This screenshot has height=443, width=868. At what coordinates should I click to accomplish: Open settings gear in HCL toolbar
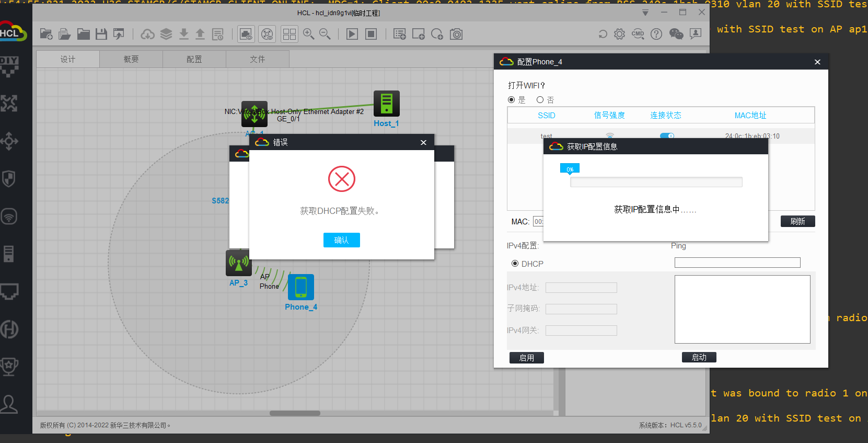(619, 35)
